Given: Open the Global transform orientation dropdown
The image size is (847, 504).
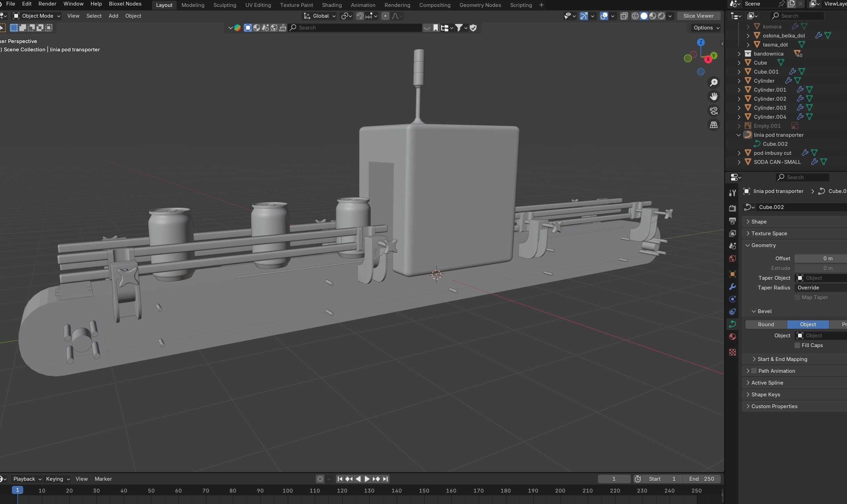Looking at the screenshot, I should pyautogui.click(x=319, y=16).
